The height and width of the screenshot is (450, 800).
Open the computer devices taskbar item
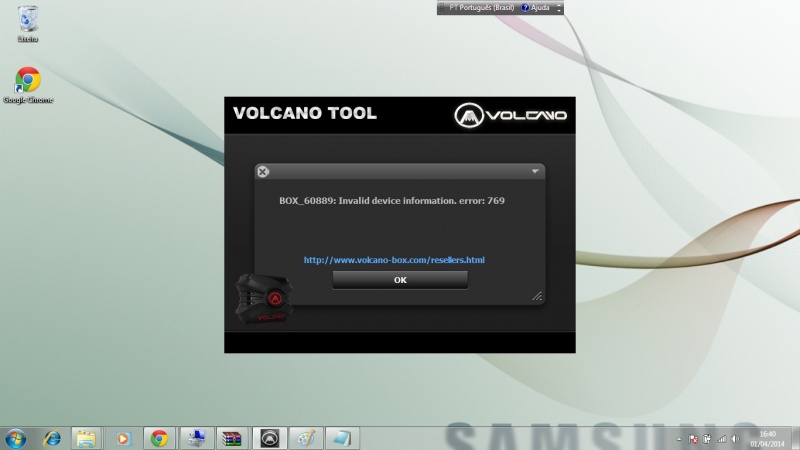click(196, 438)
